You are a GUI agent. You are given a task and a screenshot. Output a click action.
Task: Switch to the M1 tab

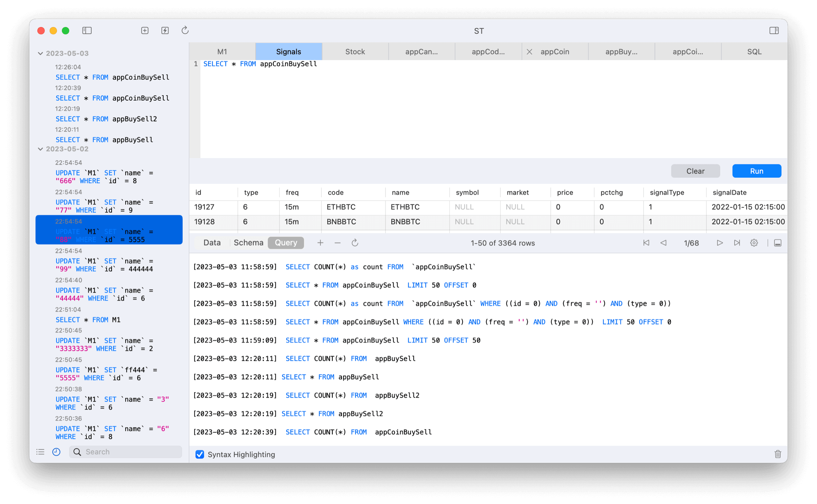point(222,52)
